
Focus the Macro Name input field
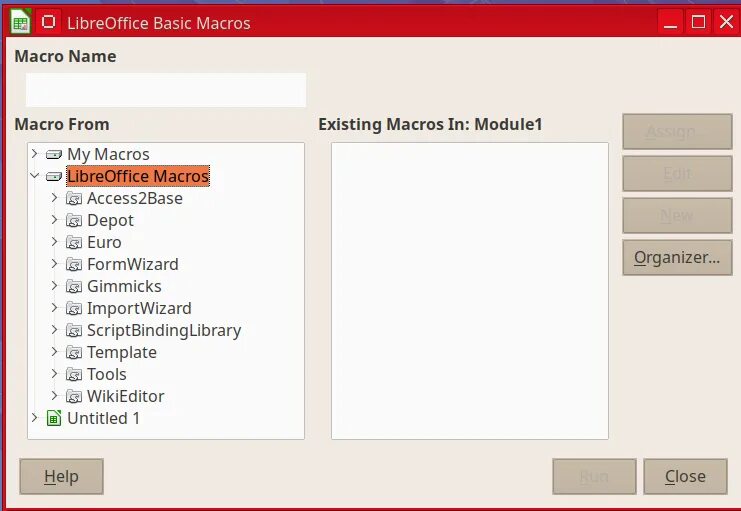click(x=166, y=90)
